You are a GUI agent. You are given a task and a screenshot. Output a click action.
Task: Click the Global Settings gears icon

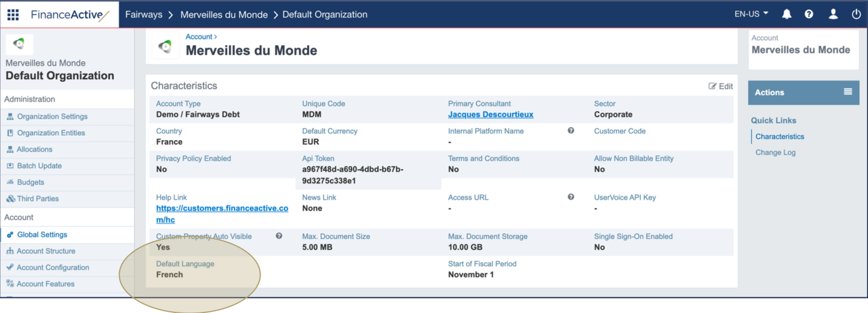[x=10, y=235]
